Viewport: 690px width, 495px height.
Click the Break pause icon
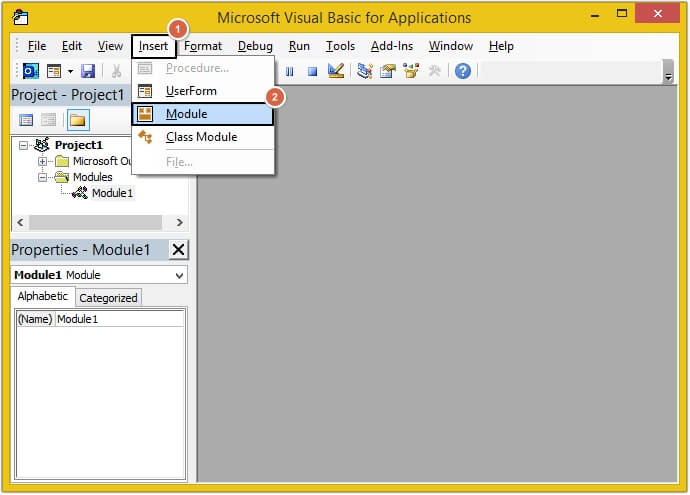(290, 71)
